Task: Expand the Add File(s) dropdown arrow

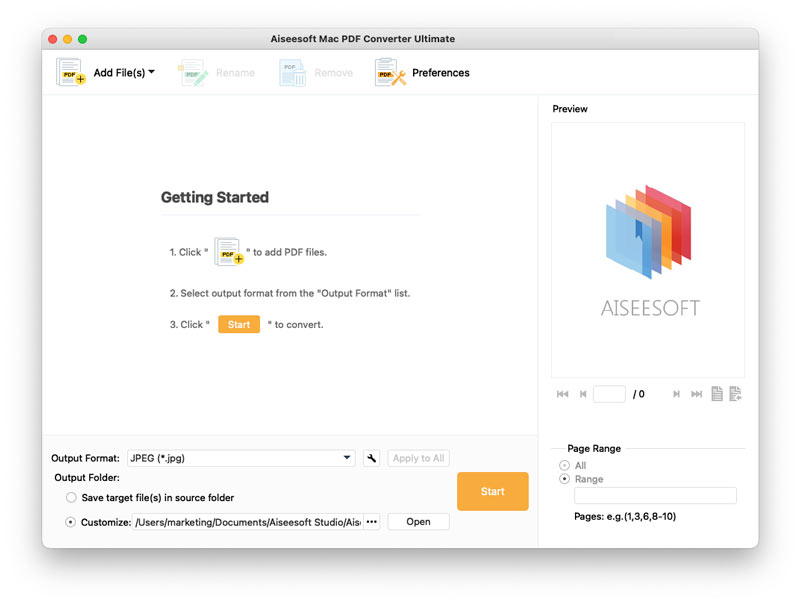Action: [152, 72]
